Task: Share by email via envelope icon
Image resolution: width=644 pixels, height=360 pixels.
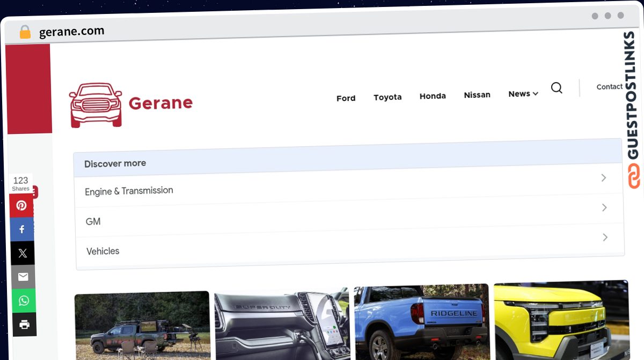Action: tap(23, 277)
